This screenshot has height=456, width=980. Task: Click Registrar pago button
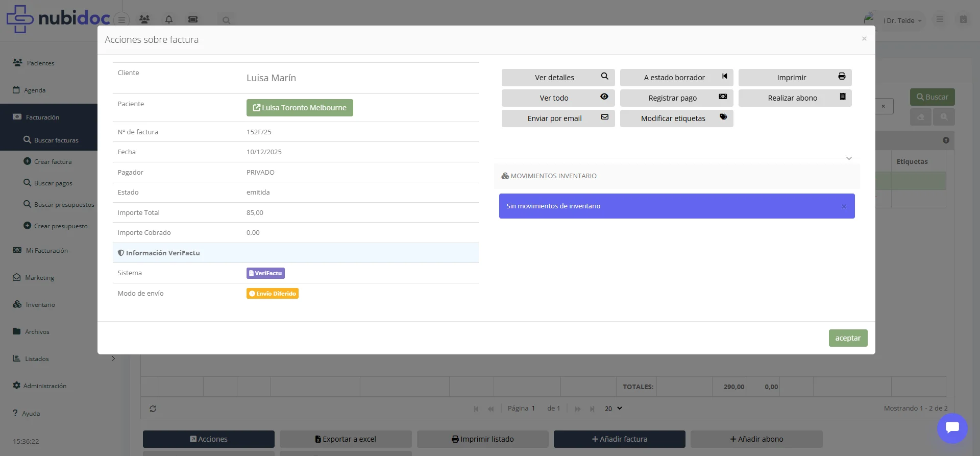point(676,98)
